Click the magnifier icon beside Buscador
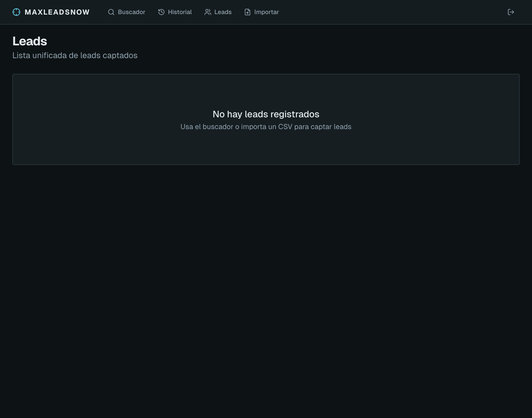The height and width of the screenshot is (418, 532). point(111,12)
